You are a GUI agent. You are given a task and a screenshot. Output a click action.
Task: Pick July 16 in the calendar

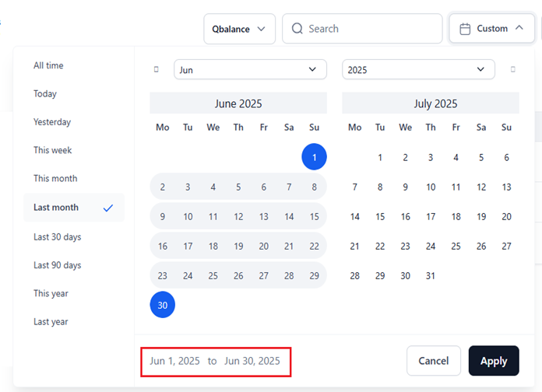click(405, 216)
